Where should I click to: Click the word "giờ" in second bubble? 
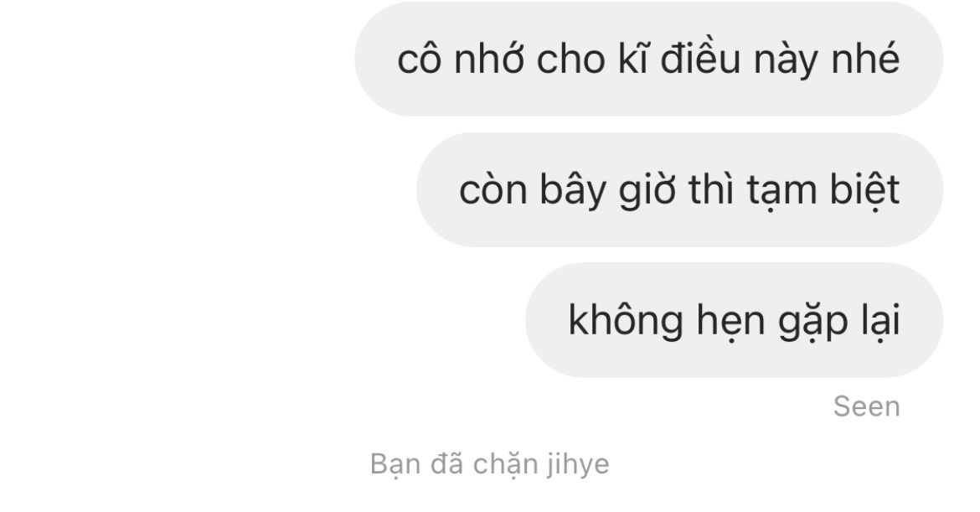pos(647,191)
